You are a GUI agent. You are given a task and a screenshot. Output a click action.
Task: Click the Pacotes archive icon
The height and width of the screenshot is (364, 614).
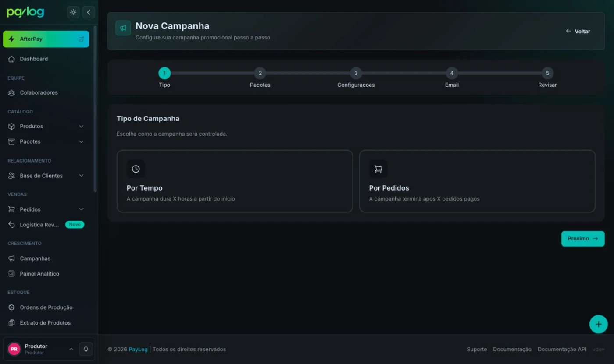[12, 141]
